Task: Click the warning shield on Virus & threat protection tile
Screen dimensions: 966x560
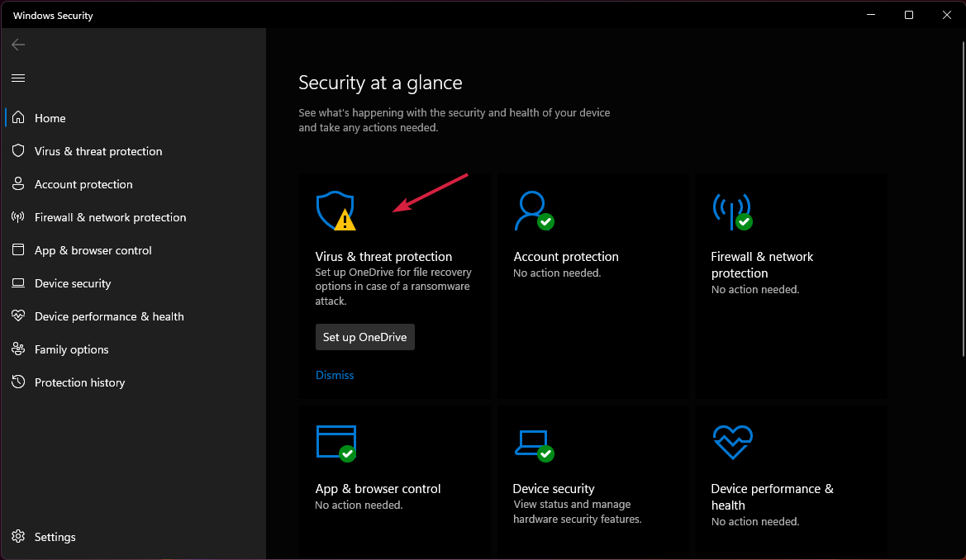Action: (x=335, y=211)
